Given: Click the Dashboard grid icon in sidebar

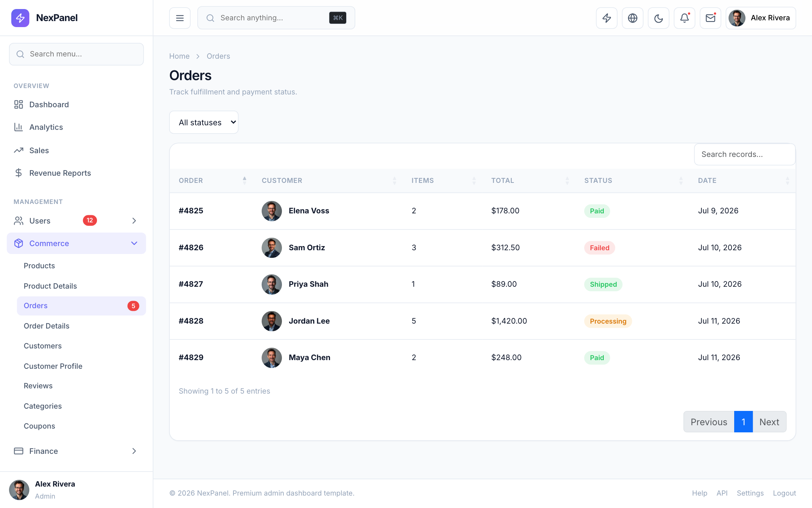Looking at the screenshot, I should click(18, 105).
